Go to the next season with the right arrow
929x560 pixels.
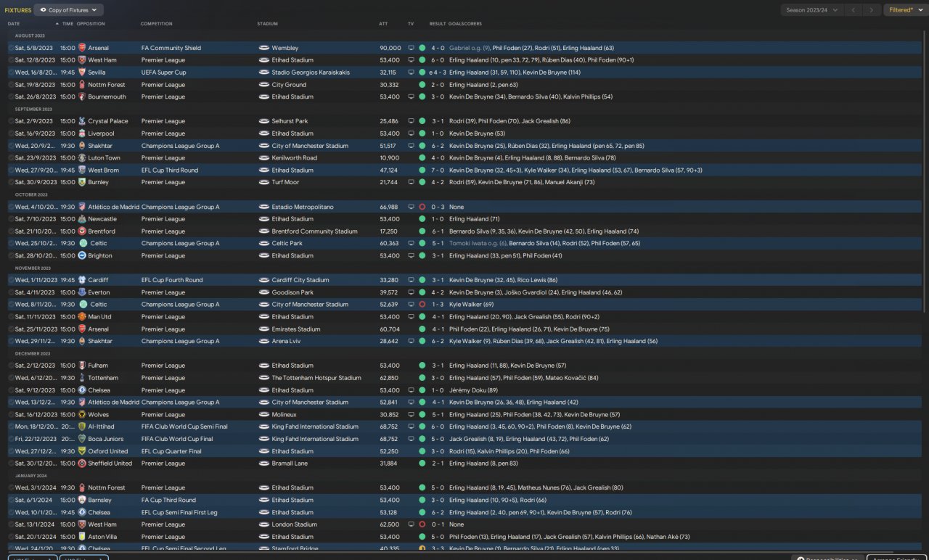point(872,10)
